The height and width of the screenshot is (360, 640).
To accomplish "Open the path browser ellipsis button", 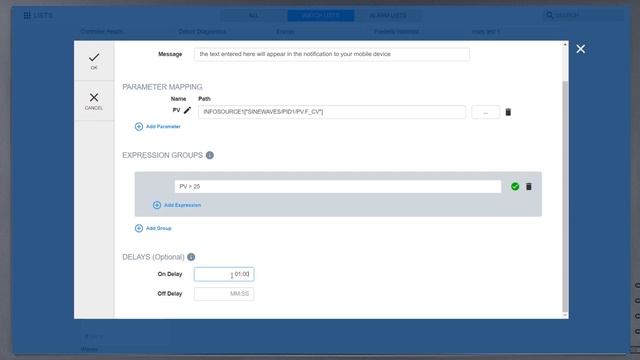I will click(x=485, y=112).
